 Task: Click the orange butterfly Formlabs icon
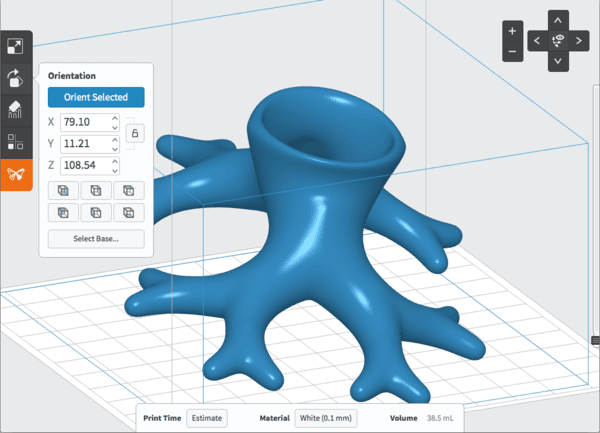[16, 174]
